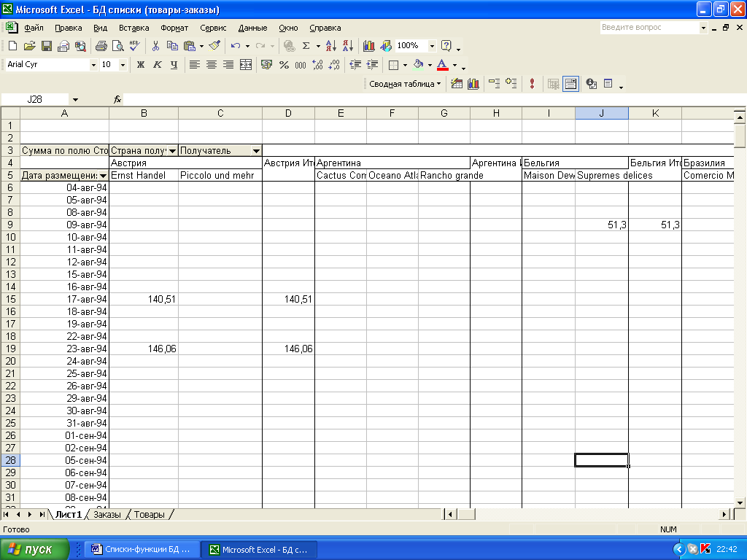
Task: Apply the fill color bucket
Action: tap(418, 65)
